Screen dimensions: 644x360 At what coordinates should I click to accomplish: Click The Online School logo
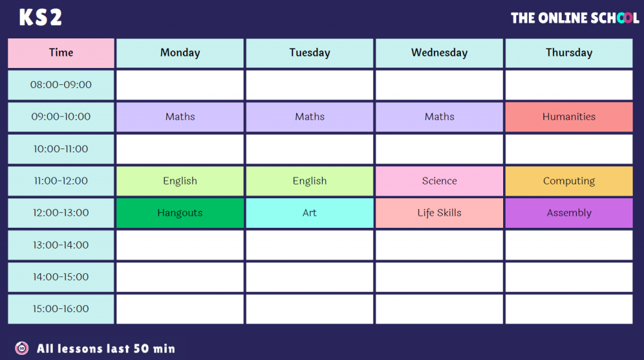pos(574,18)
